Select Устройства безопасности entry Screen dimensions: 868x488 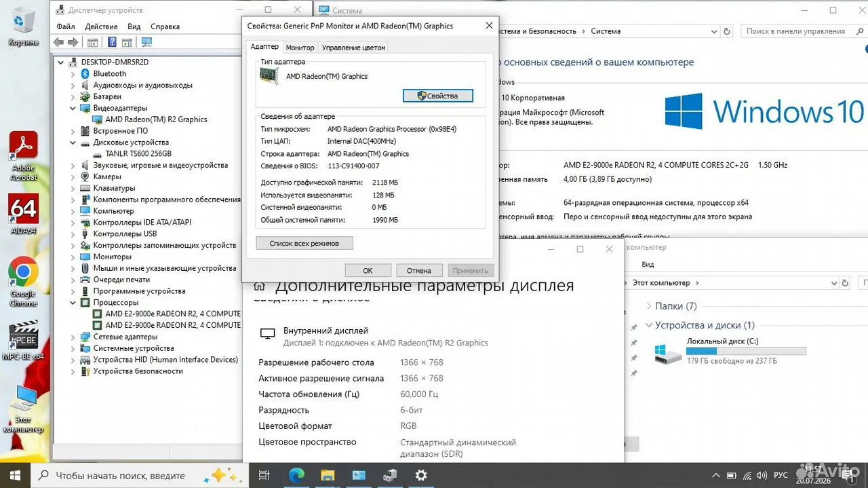[x=138, y=371]
